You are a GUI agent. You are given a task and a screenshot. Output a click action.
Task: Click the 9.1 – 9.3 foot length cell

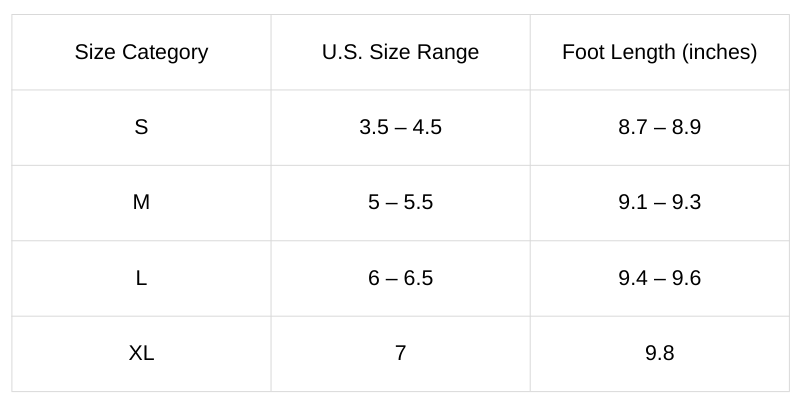point(660,203)
